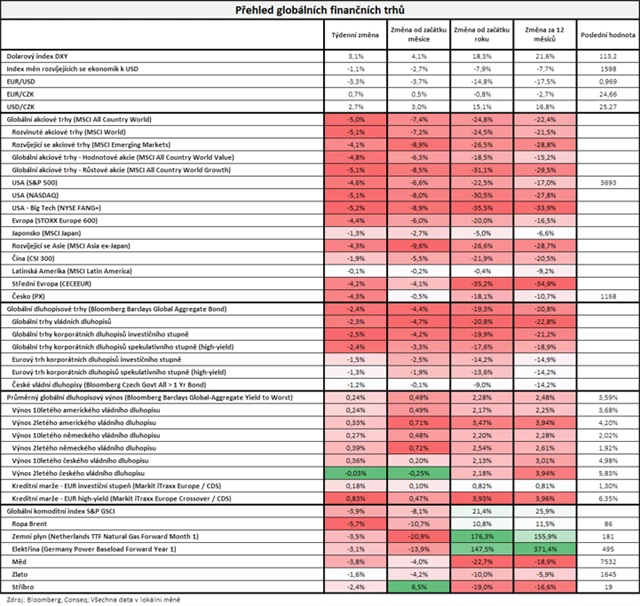Click the cell showing -13,9%
This screenshot has width=640, height=606.
tap(416, 549)
